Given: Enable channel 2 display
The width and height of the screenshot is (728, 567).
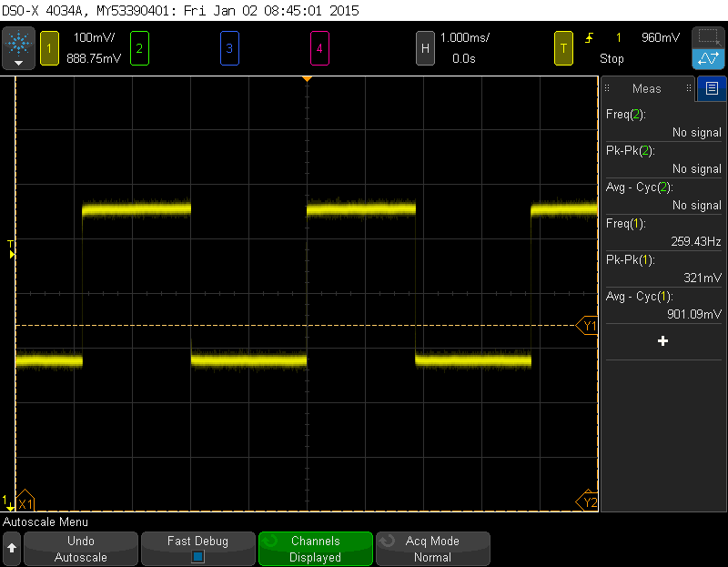Looking at the screenshot, I should (x=138, y=47).
